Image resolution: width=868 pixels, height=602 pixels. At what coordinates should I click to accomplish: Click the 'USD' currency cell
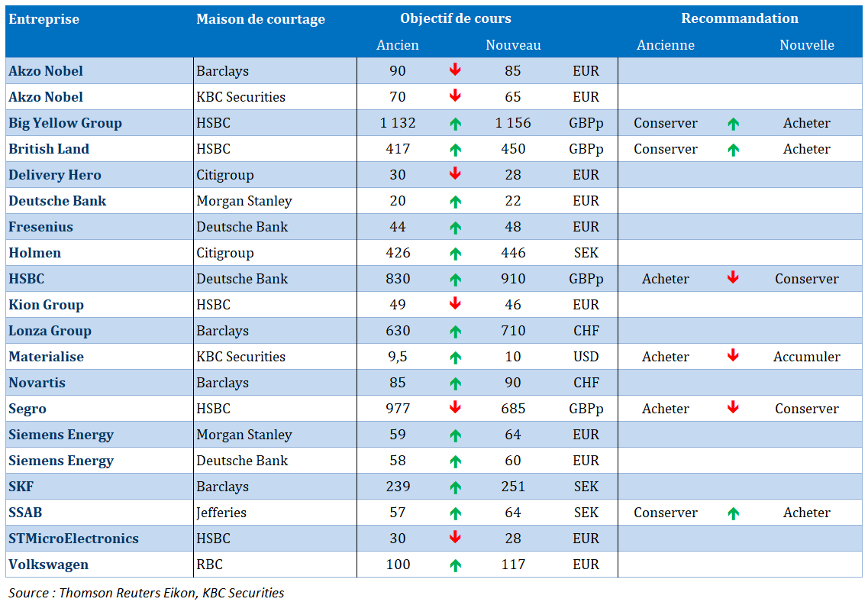pyautogui.click(x=586, y=357)
